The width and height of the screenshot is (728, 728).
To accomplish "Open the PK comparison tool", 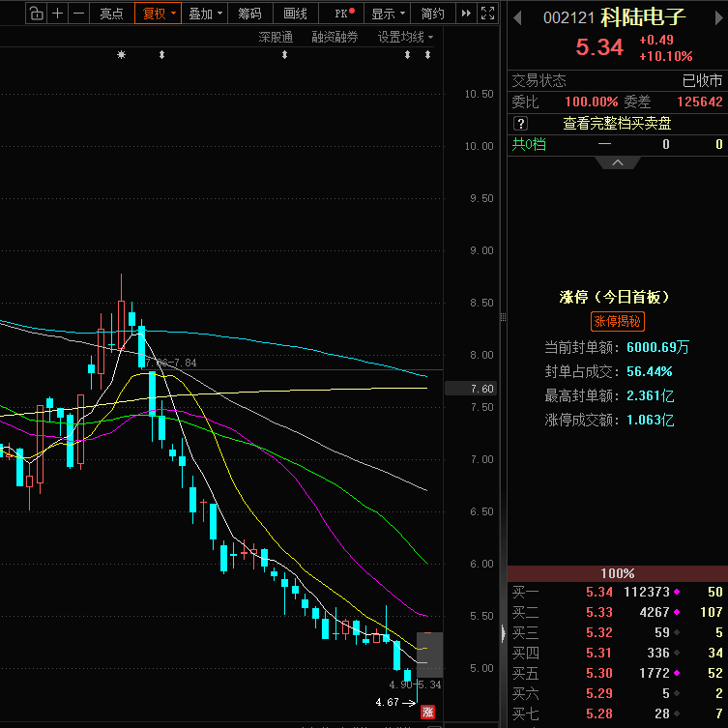I will point(341,14).
